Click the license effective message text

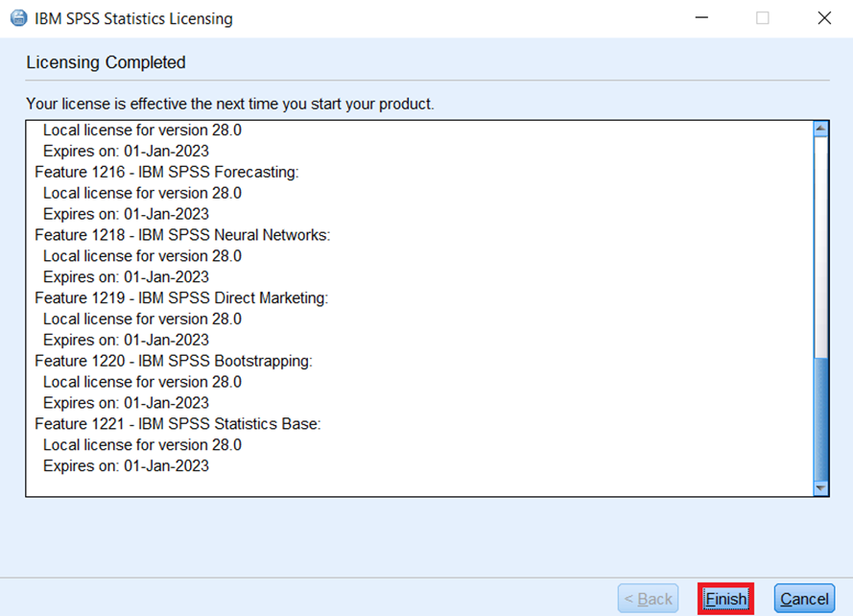(x=230, y=104)
